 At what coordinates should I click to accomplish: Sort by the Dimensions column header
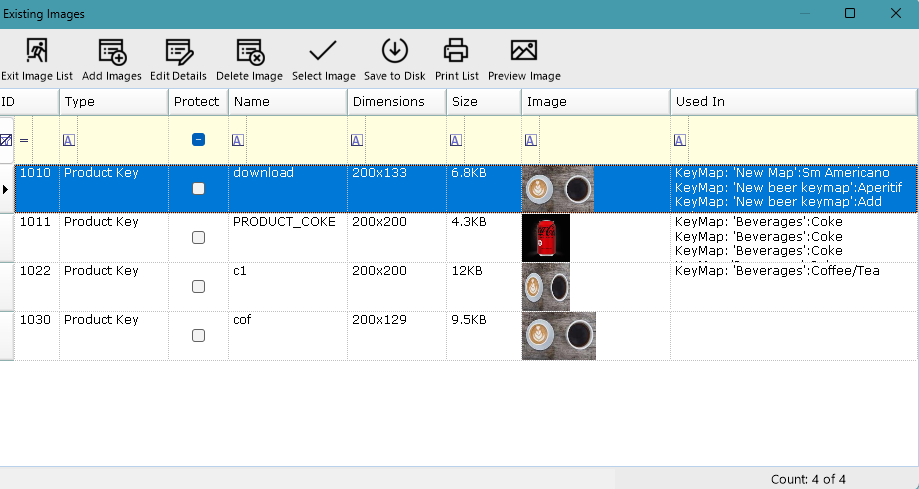[x=388, y=102]
